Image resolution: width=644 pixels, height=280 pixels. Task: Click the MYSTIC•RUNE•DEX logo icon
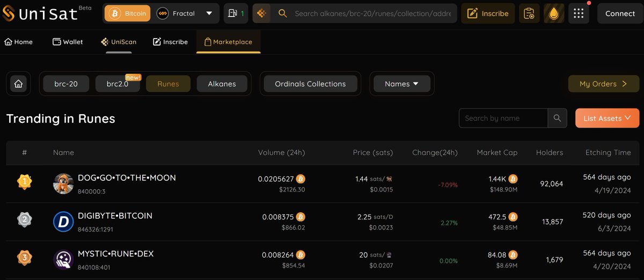pos(63,260)
